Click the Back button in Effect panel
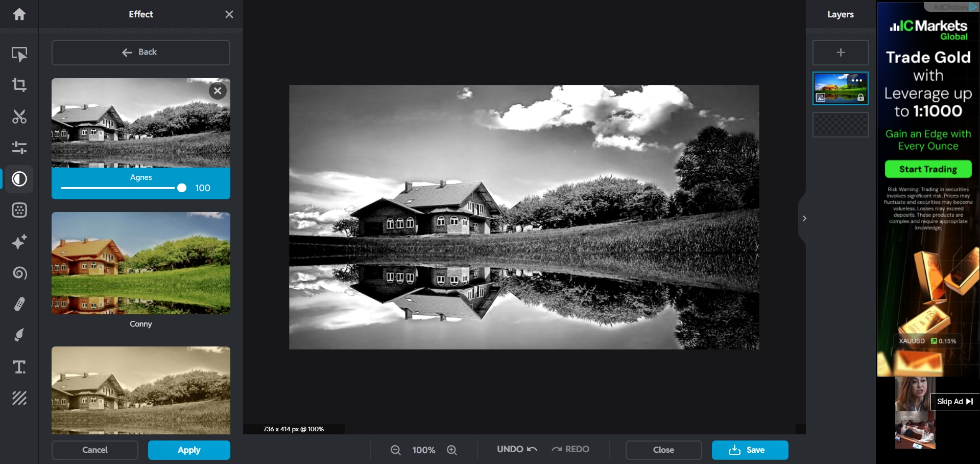This screenshot has height=464, width=980. (141, 52)
